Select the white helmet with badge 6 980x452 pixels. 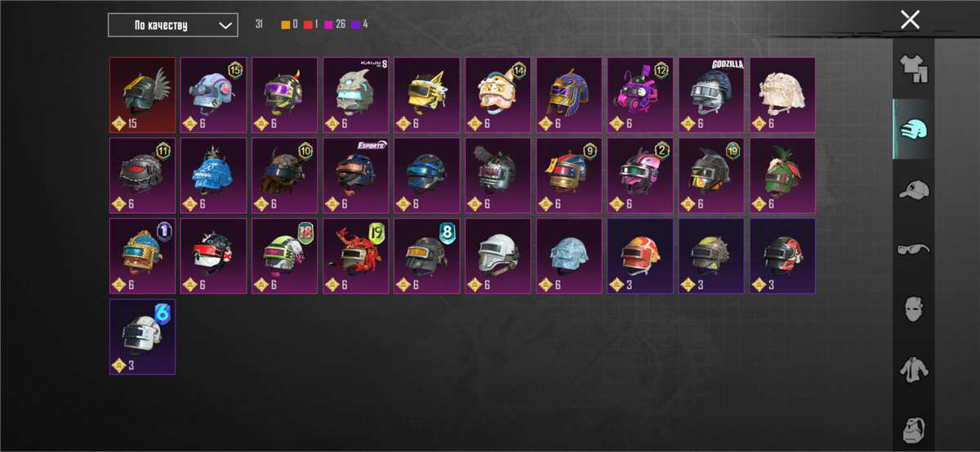[143, 336]
